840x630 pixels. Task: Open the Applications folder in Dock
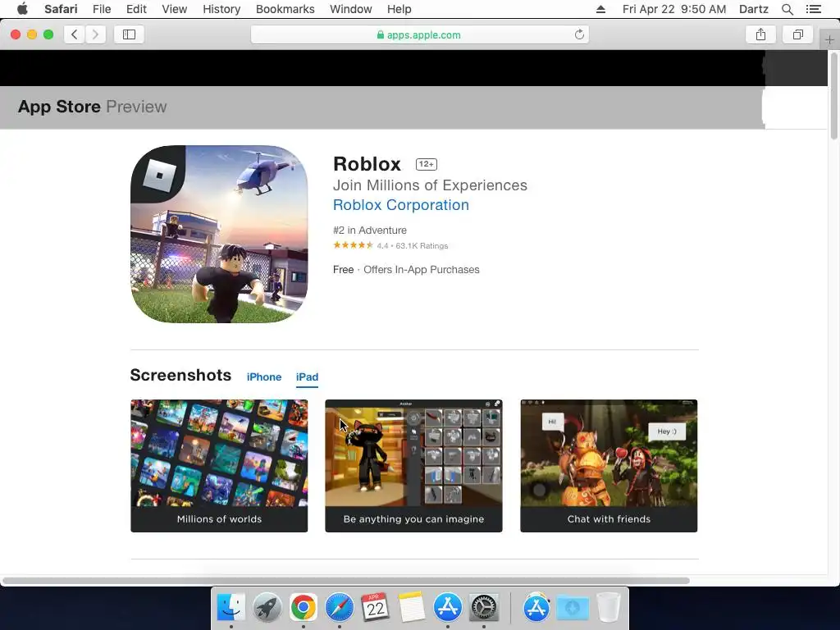point(536,607)
